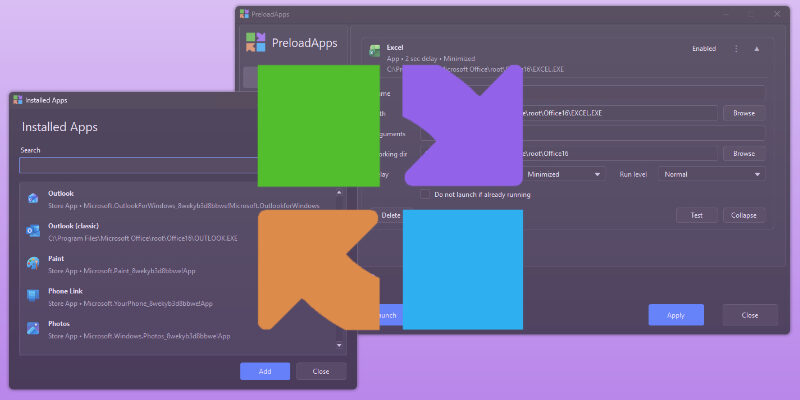Click the Excel app icon
Screen dimensions: 800x400
click(x=375, y=51)
